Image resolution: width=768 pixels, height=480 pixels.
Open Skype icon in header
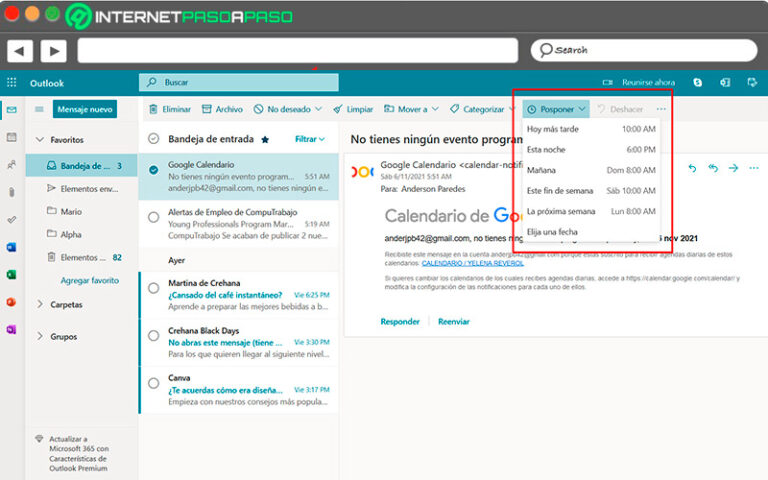click(697, 83)
